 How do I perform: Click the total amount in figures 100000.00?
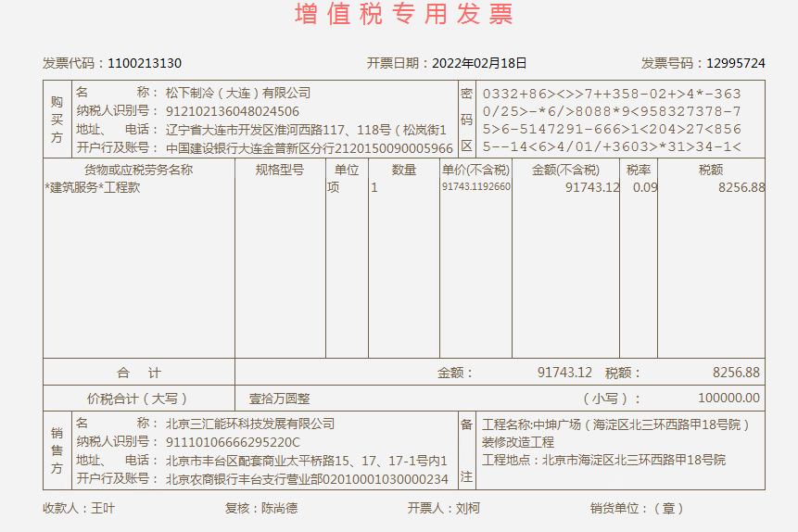tap(728, 399)
